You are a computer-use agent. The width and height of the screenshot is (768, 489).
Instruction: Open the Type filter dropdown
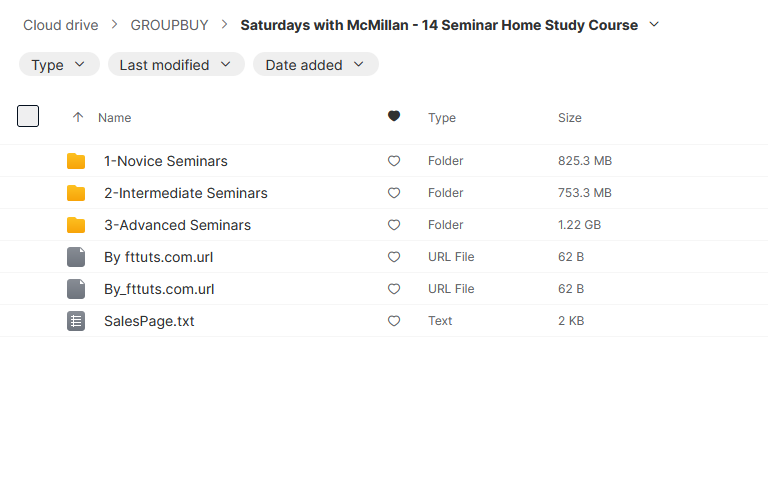(59, 64)
